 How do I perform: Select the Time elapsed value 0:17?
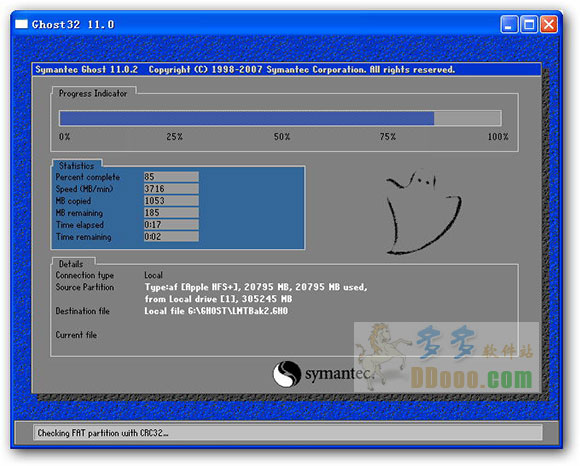171,224
